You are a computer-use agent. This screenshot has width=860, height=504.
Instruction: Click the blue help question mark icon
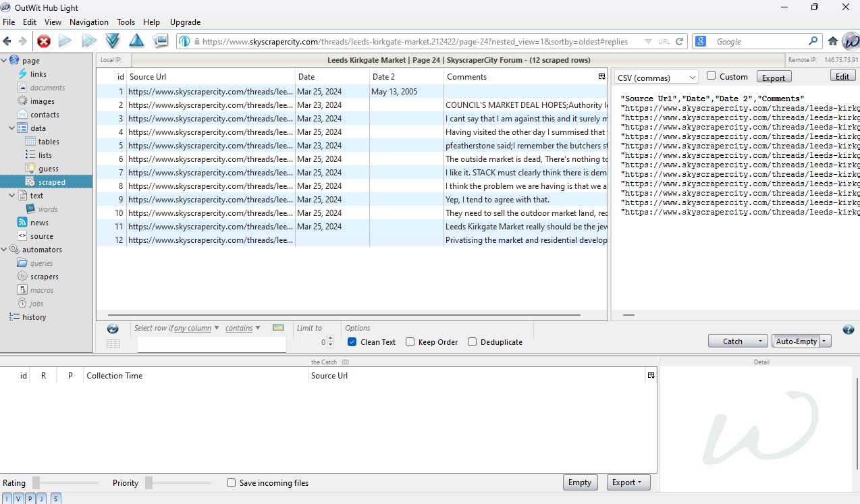[x=849, y=329]
